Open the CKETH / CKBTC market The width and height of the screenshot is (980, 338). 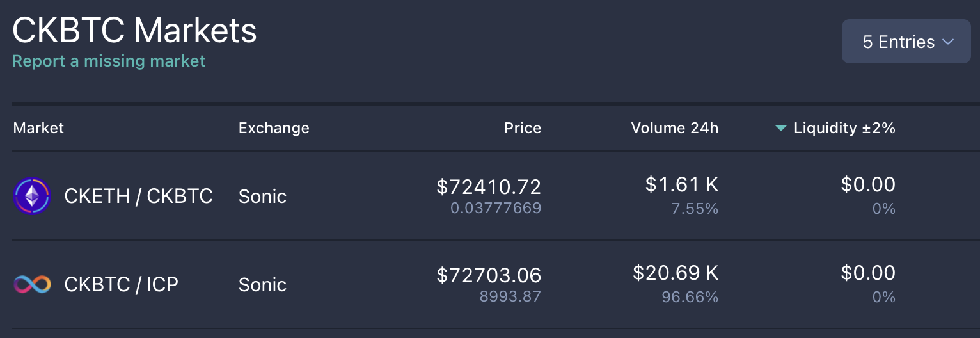click(x=138, y=196)
